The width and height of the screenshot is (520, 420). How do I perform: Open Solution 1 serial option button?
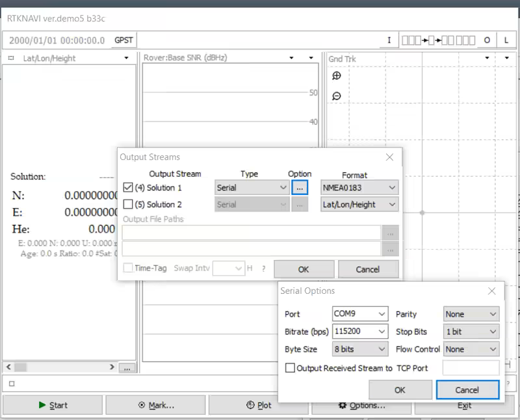click(299, 188)
